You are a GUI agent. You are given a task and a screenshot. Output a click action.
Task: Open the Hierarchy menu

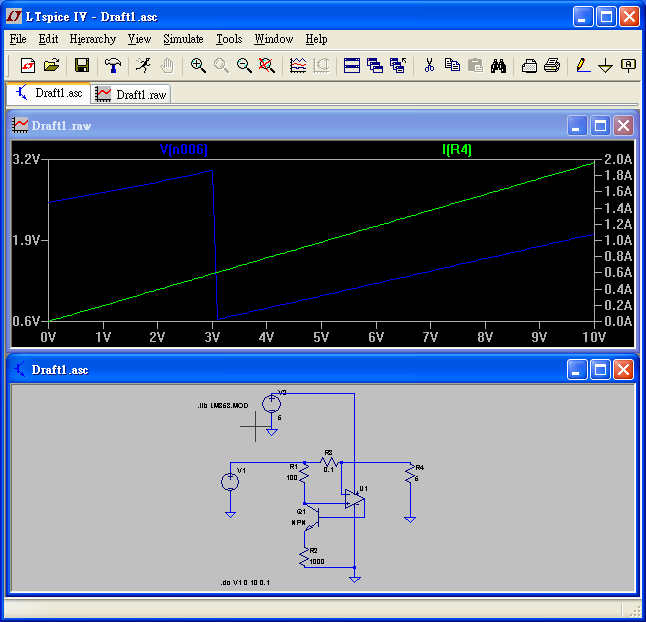click(x=93, y=39)
